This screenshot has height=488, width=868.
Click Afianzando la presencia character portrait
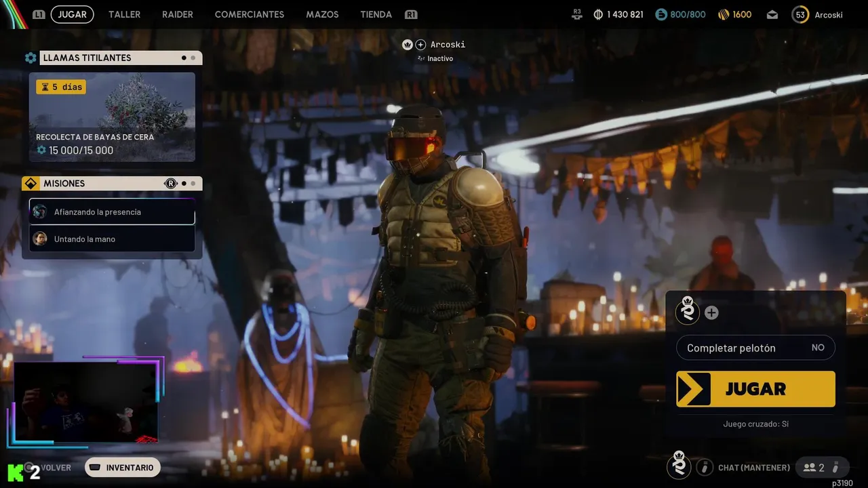(x=40, y=212)
